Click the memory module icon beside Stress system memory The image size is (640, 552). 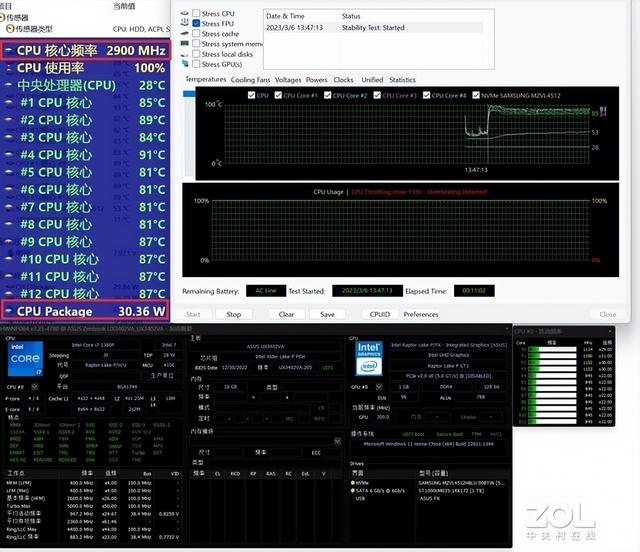tap(185, 43)
